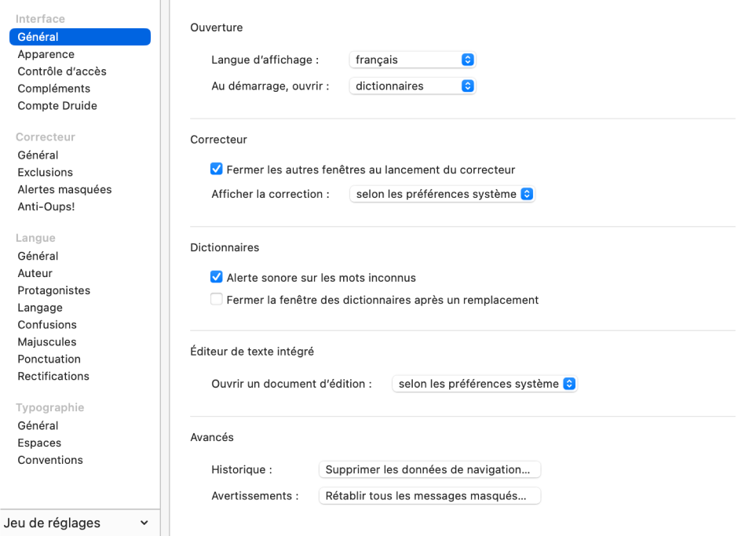Open 'Alertes masquées' settings
The width and height of the screenshot is (756, 536).
[64, 190]
